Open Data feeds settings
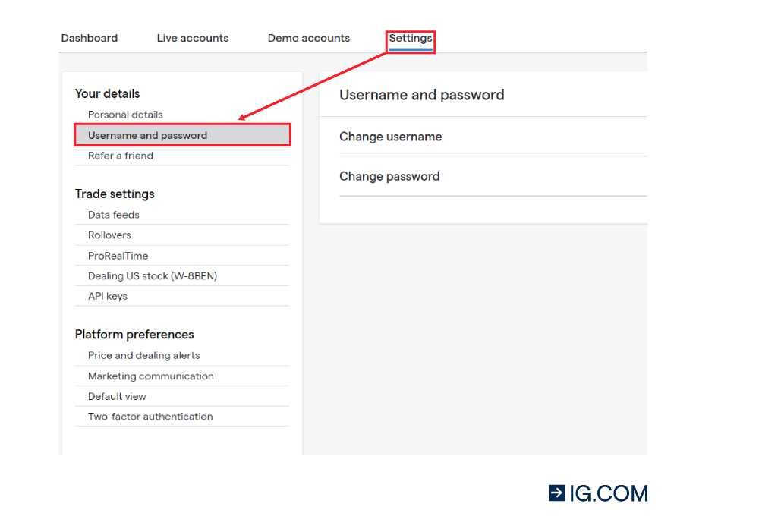 [113, 215]
